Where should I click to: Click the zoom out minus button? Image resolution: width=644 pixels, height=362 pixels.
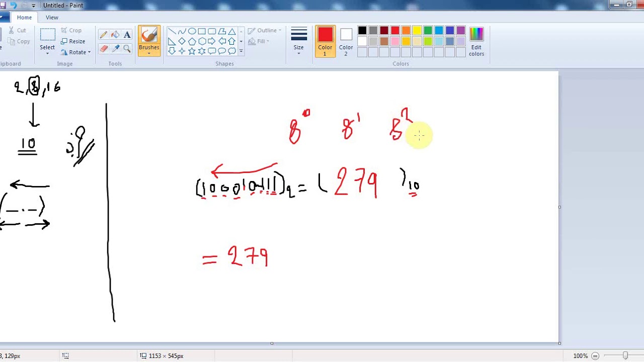595,355
